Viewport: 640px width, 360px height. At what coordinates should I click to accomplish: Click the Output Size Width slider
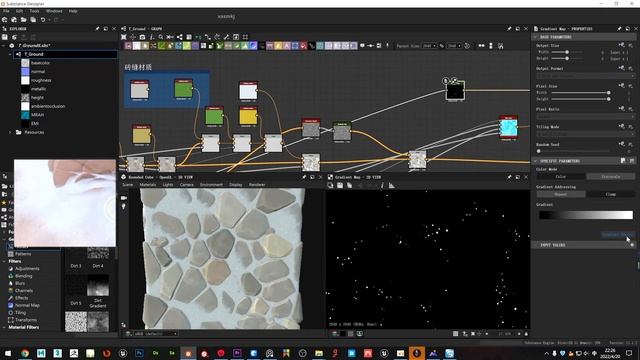pyautogui.click(x=567, y=52)
